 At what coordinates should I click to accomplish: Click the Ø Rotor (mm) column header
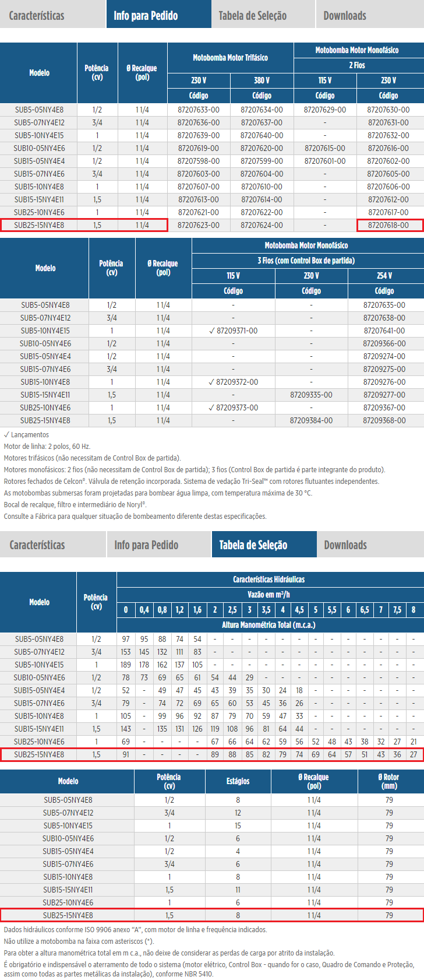(x=389, y=781)
